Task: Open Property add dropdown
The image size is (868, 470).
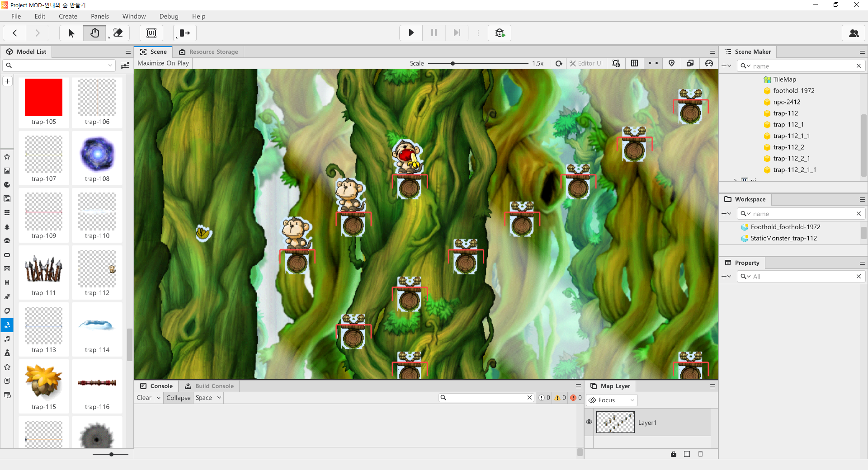Action: tap(726, 277)
